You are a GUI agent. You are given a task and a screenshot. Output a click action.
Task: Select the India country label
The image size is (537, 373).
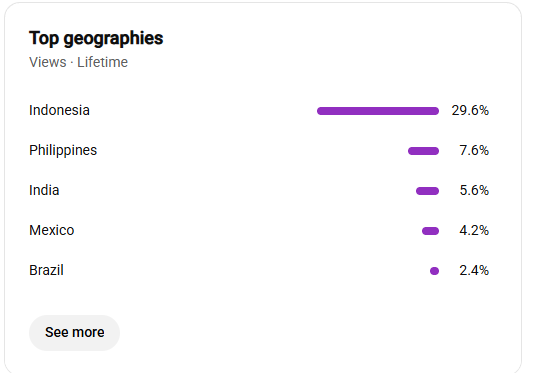pyautogui.click(x=44, y=190)
